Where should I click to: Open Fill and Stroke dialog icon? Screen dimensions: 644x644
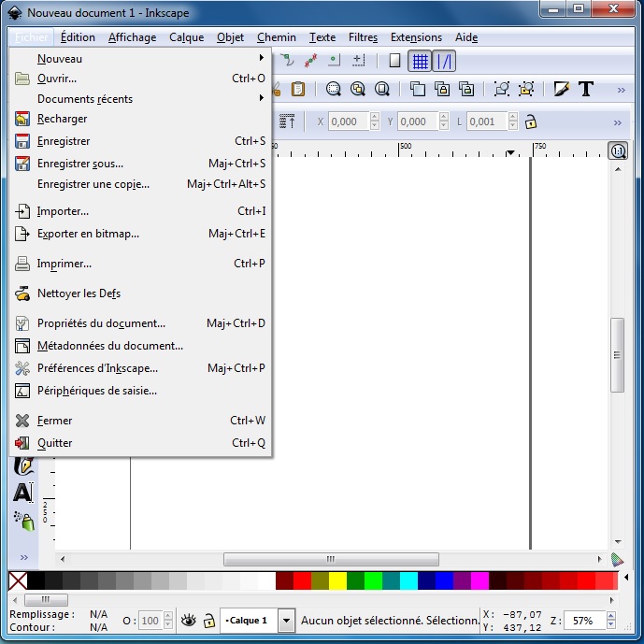click(561, 89)
